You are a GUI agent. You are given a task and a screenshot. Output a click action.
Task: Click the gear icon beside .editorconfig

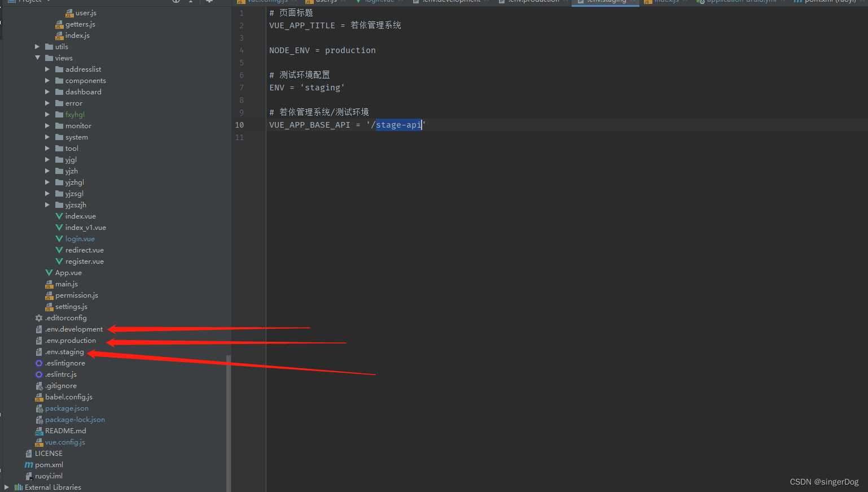(x=39, y=318)
